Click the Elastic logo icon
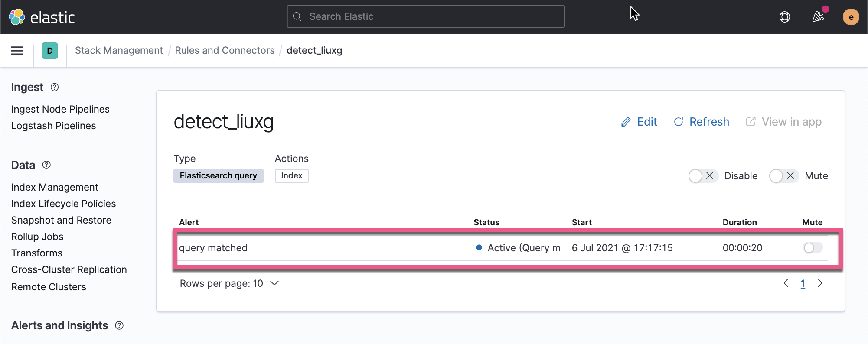Viewport: 868px width, 344px height. (x=17, y=17)
